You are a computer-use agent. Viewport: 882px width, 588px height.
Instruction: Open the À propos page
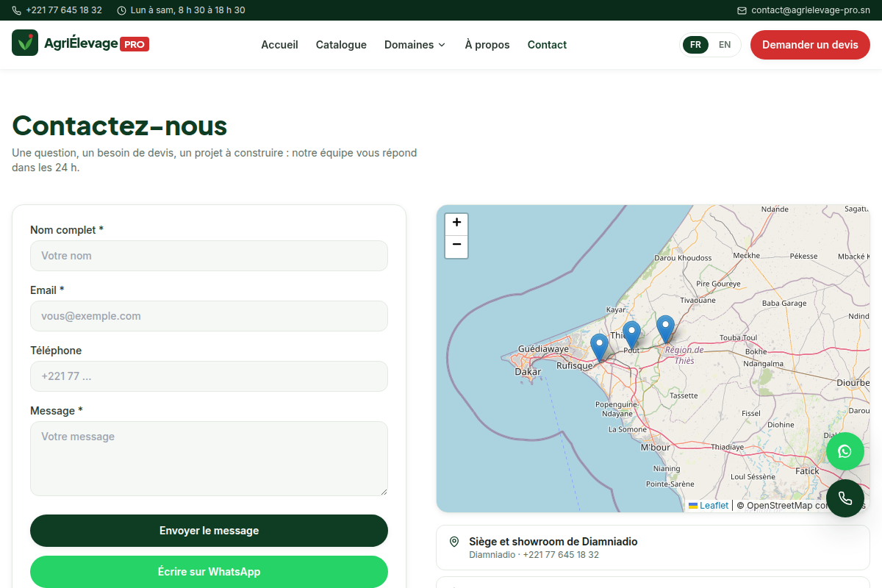(x=487, y=45)
